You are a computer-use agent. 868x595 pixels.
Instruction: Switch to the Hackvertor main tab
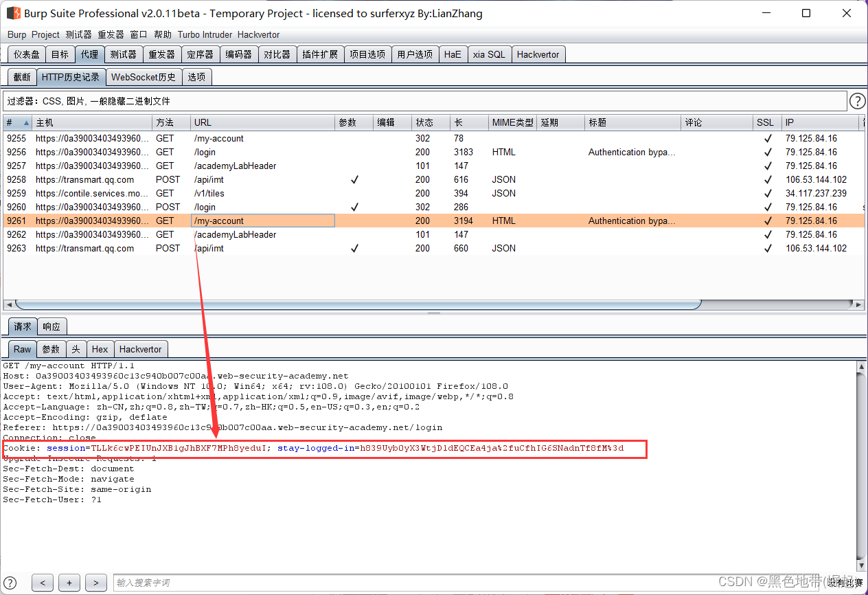(538, 54)
